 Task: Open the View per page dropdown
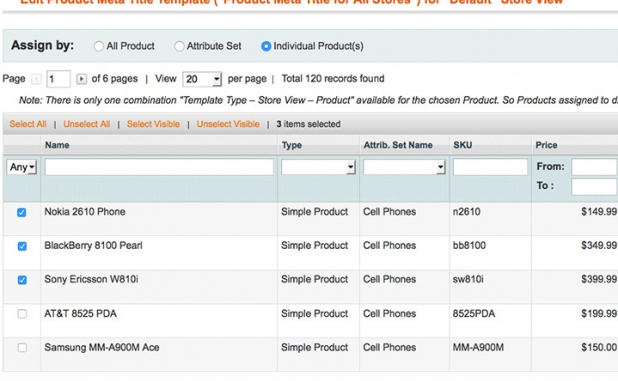202,79
